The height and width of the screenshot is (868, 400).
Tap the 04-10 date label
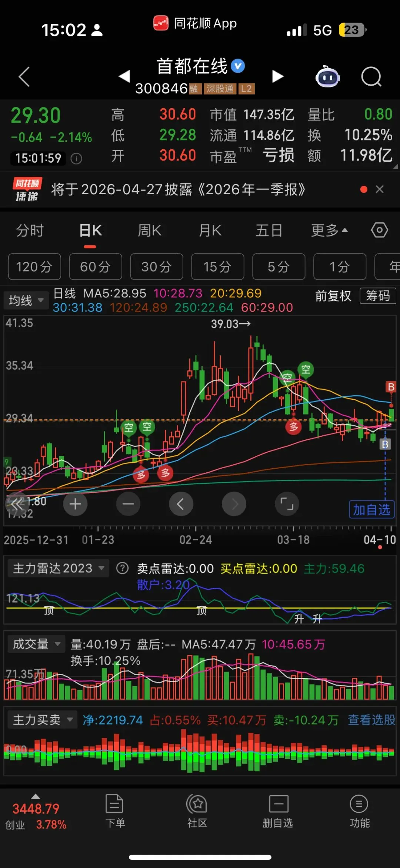380,540
